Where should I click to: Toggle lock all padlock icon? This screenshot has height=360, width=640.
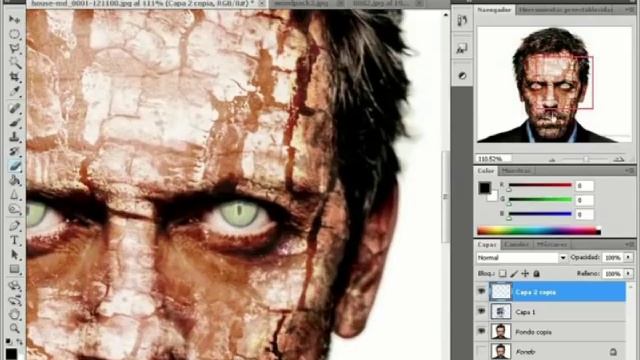[x=536, y=273]
